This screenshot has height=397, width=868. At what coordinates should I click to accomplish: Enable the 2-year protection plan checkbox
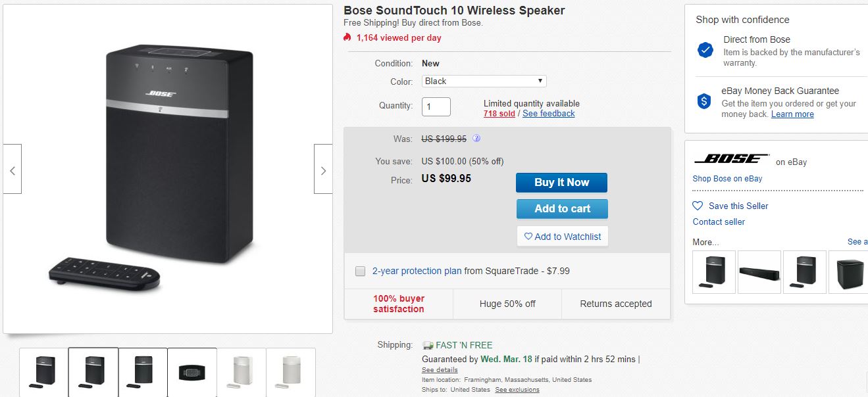point(360,271)
